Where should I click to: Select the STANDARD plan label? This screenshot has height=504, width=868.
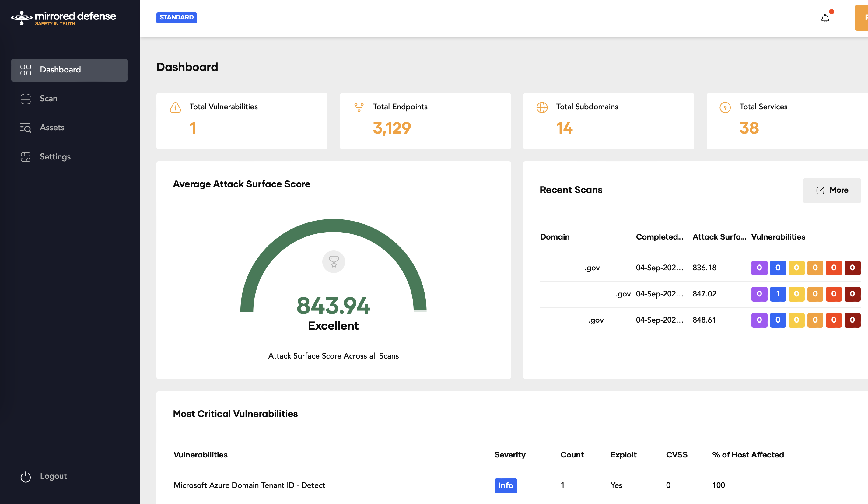(x=176, y=17)
